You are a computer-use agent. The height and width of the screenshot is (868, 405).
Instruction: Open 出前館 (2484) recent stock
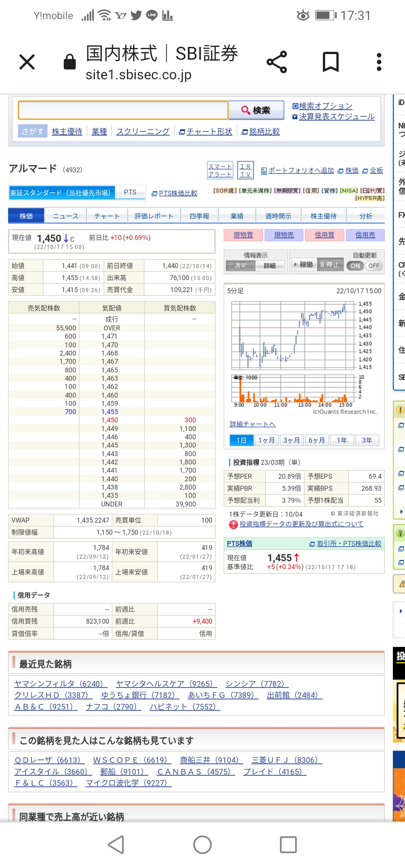coord(295,695)
